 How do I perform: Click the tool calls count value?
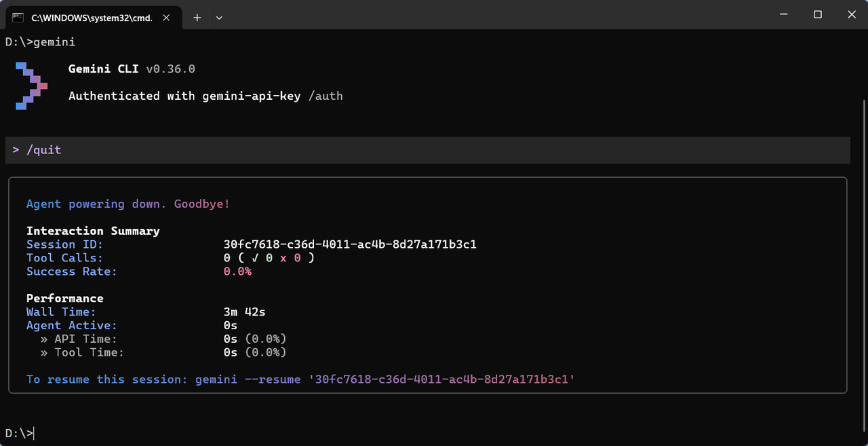tap(269, 258)
